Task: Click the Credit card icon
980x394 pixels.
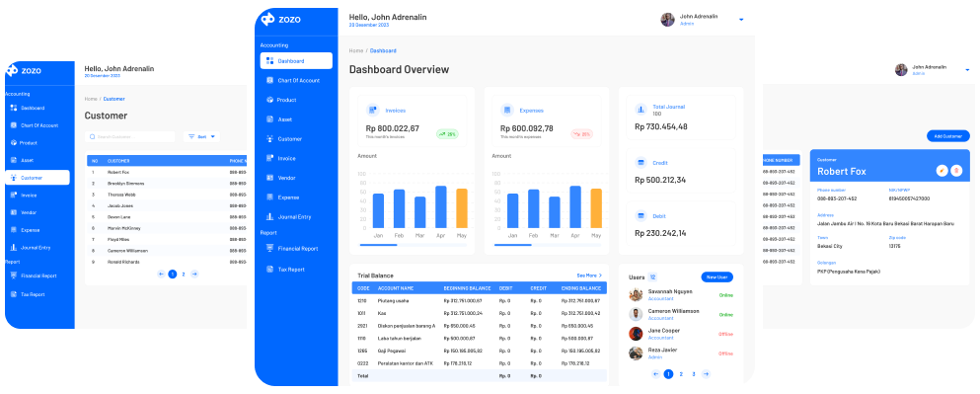Action: coord(641,163)
